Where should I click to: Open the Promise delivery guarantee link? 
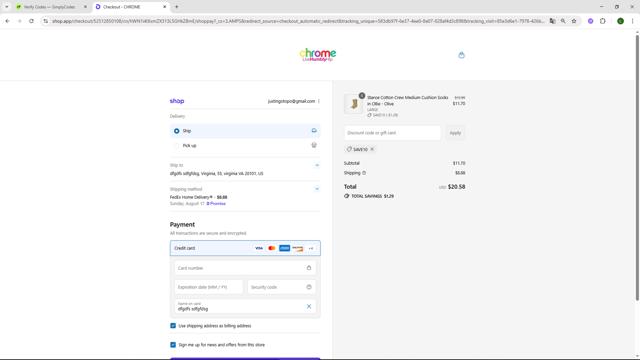(216, 204)
